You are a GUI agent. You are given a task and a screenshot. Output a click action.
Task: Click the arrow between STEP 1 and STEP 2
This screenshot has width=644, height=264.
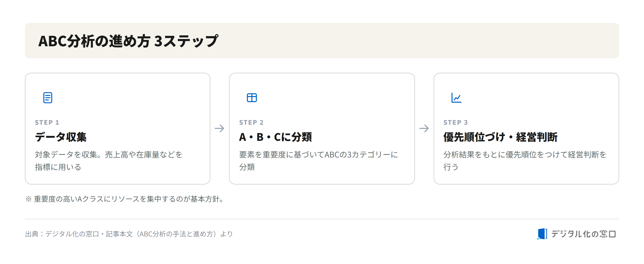tap(219, 128)
